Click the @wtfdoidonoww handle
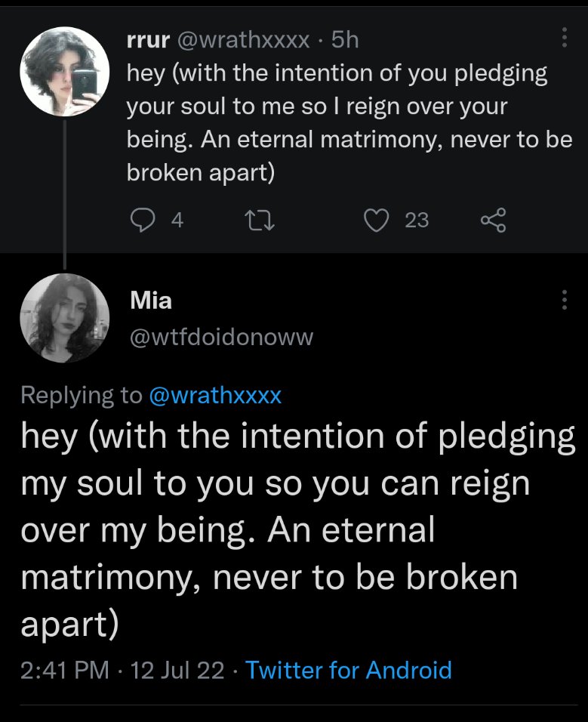This screenshot has height=722, width=588. pyautogui.click(x=222, y=337)
